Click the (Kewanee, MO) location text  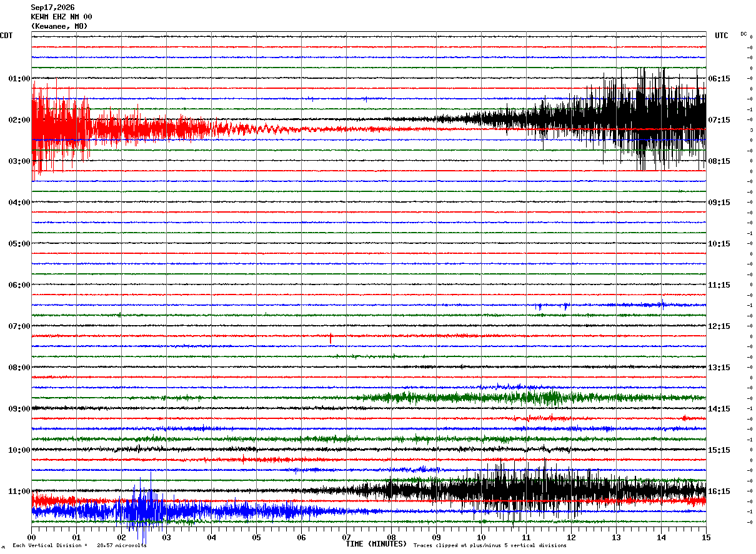click(59, 26)
